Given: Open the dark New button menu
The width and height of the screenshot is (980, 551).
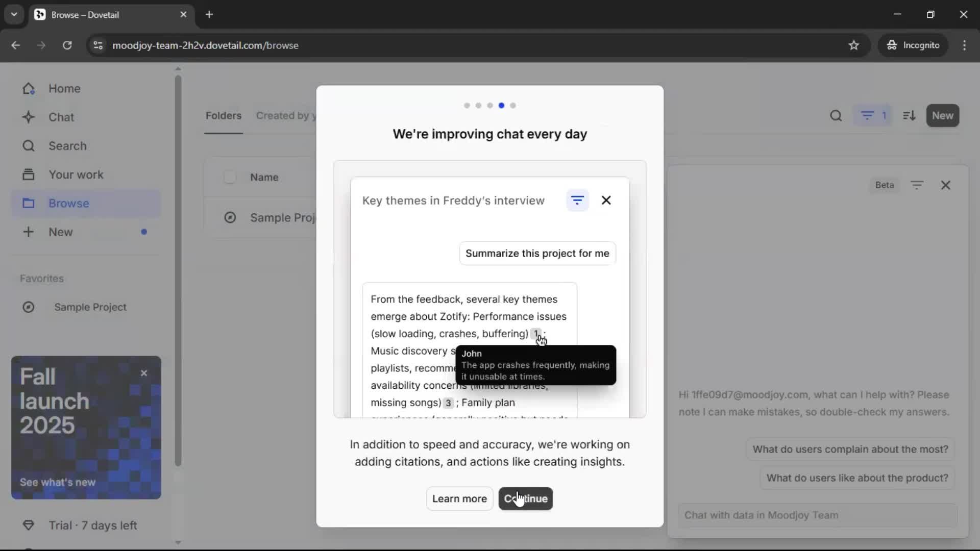Looking at the screenshot, I should pyautogui.click(x=942, y=116).
